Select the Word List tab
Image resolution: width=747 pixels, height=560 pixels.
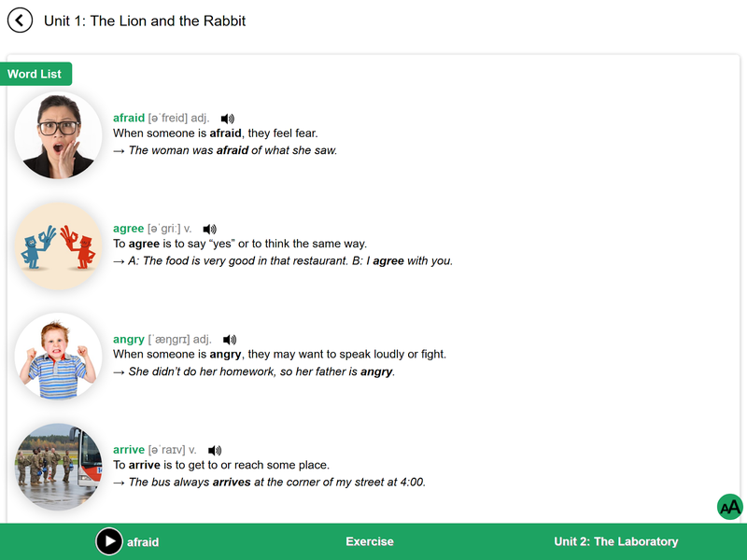35,74
